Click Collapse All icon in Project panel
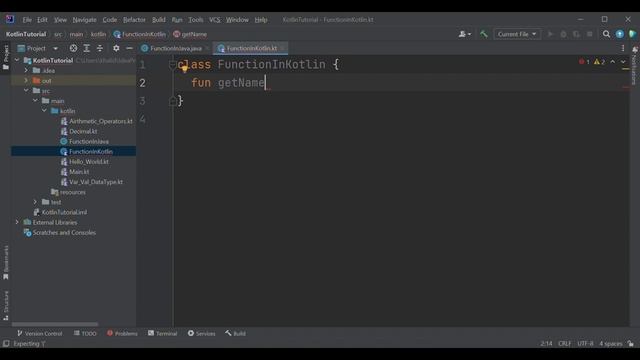 tap(100, 48)
